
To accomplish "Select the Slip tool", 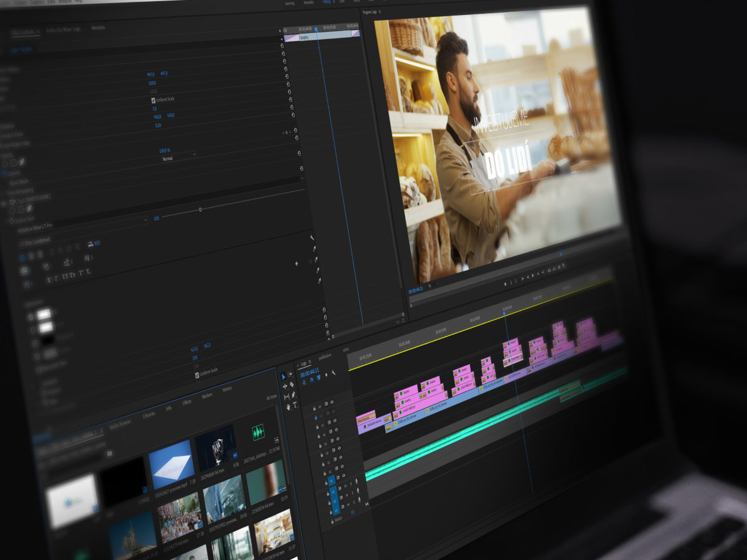I will 287,398.
